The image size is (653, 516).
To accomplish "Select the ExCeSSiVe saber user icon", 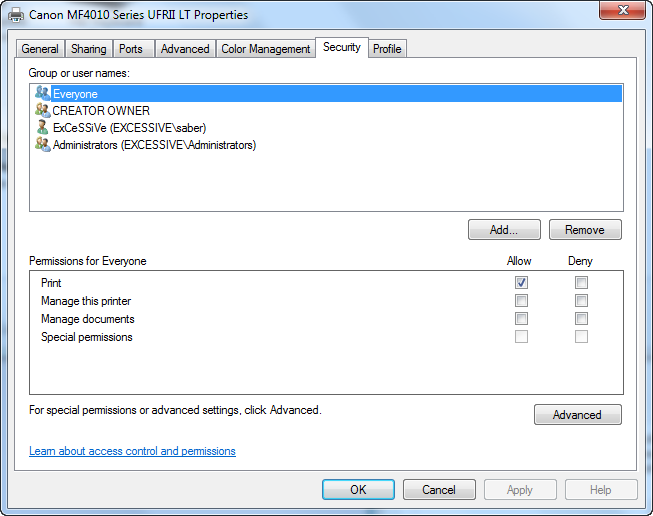I will pyautogui.click(x=42, y=127).
